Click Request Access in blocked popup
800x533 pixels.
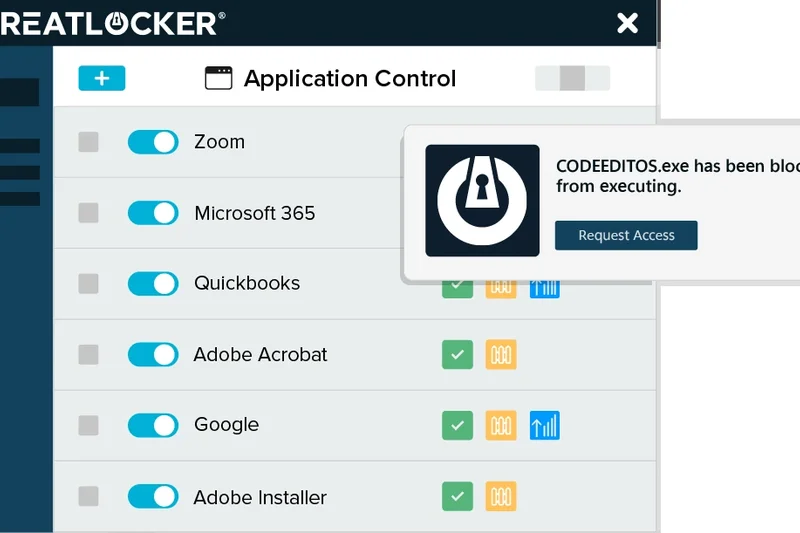[626, 235]
